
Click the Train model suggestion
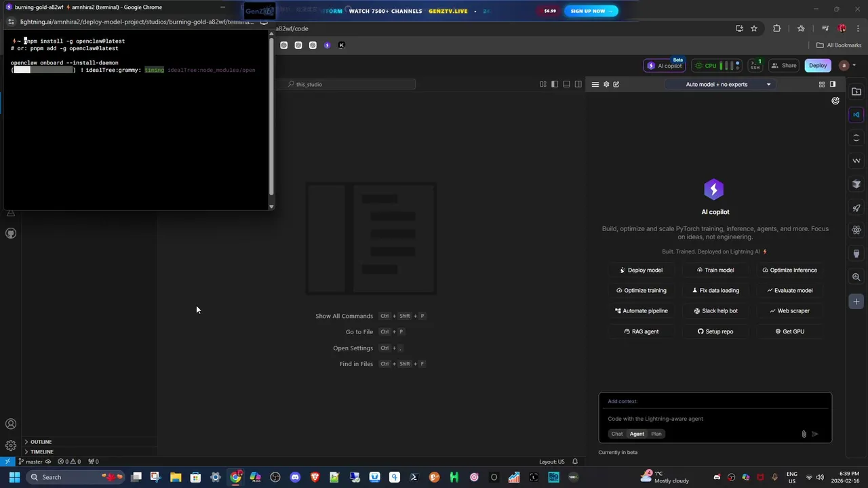(x=715, y=270)
